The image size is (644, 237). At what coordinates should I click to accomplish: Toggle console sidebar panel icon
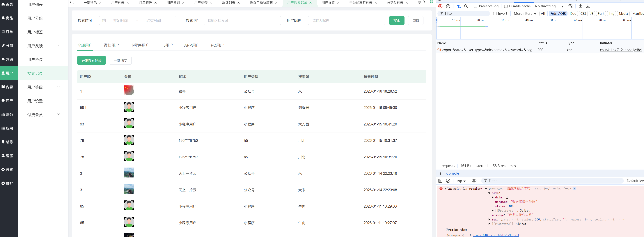[x=440, y=181]
